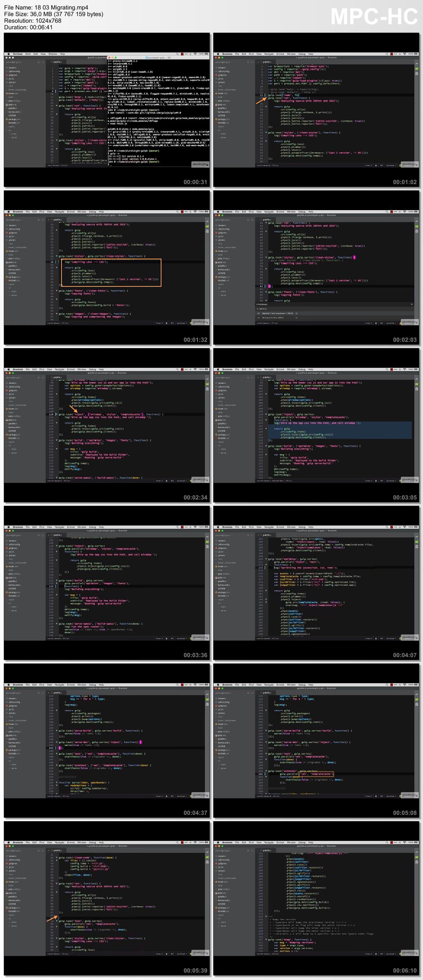Toggle INS insert mode in 00:01:02 status bar
This screenshot has width=423, height=980.
click(x=382, y=165)
